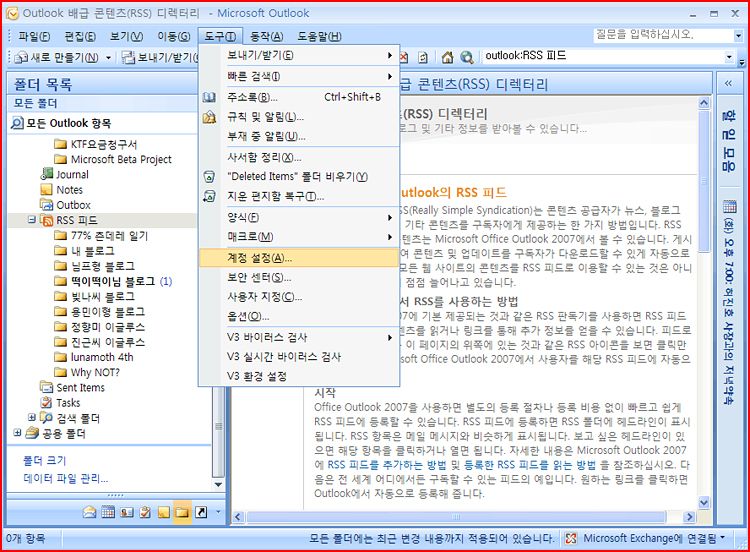This screenshot has width=750, height=552.
Task: Select 계정 설정 in the Tools menu
Action: click(299, 258)
